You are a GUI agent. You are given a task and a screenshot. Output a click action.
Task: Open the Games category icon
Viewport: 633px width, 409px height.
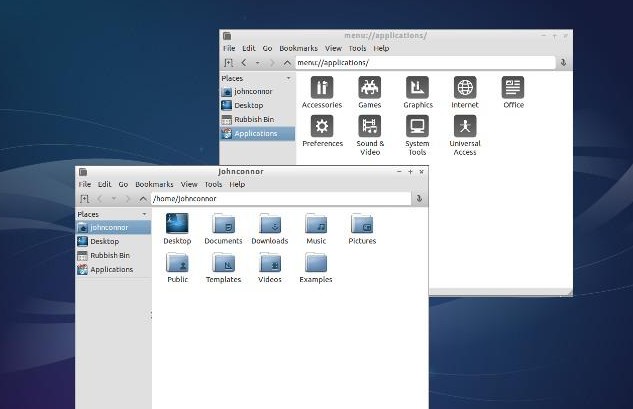click(x=369, y=88)
